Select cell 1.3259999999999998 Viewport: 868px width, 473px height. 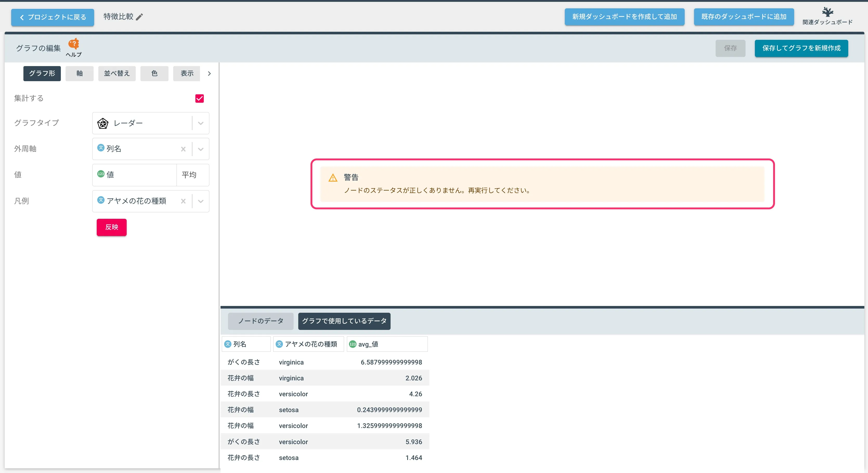click(390, 425)
